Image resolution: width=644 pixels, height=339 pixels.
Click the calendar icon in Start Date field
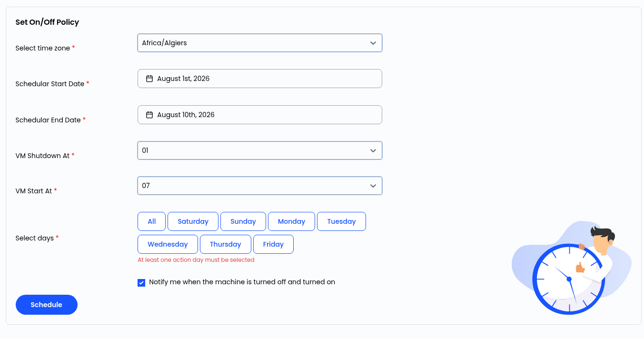point(149,79)
